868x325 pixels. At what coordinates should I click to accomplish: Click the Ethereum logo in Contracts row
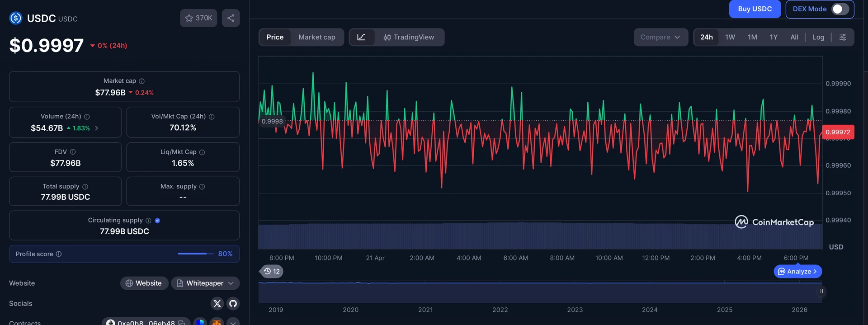click(111, 322)
